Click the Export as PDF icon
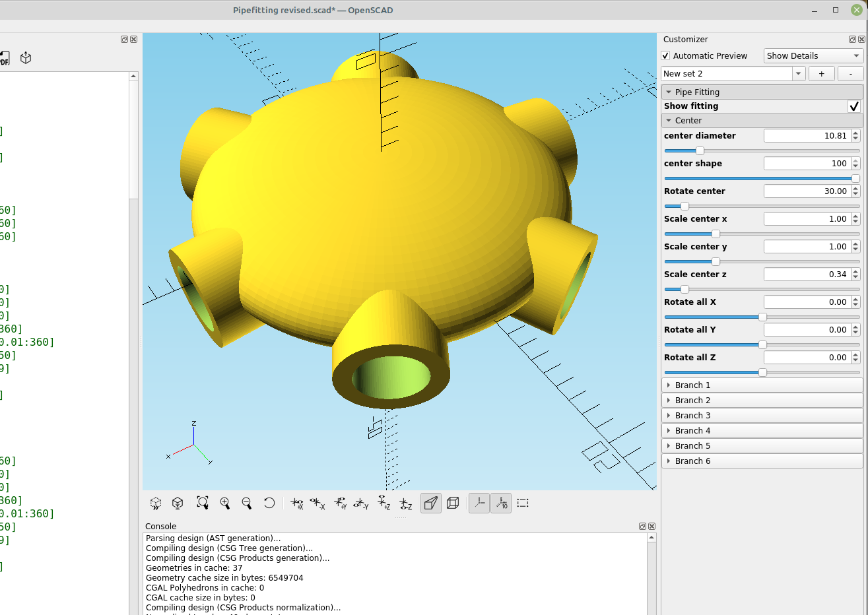Image resolution: width=868 pixels, height=615 pixels. (x=5, y=58)
